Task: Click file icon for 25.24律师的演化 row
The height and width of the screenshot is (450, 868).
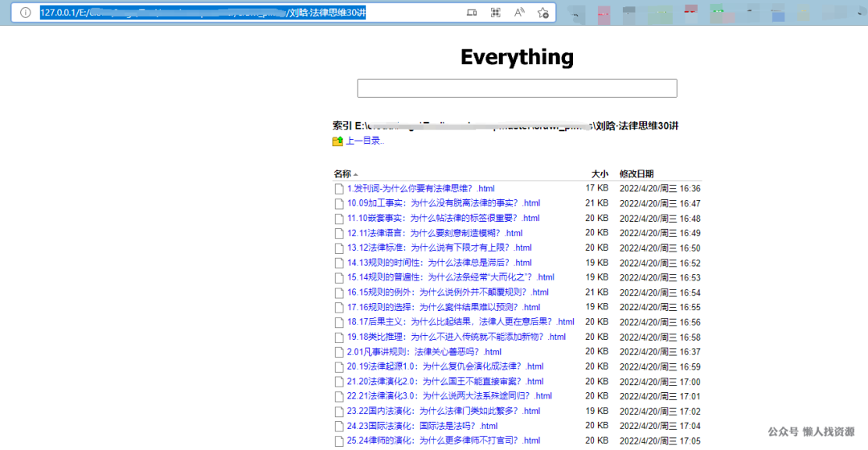Action: (x=339, y=441)
